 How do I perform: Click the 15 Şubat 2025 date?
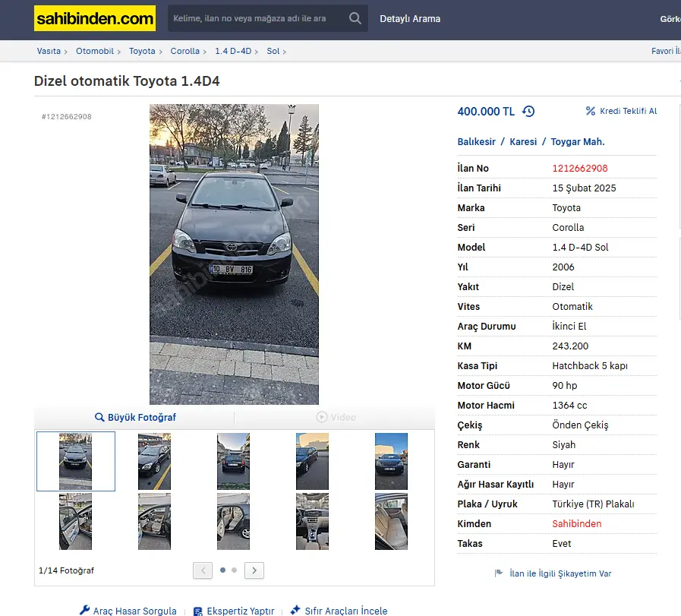[x=584, y=188]
